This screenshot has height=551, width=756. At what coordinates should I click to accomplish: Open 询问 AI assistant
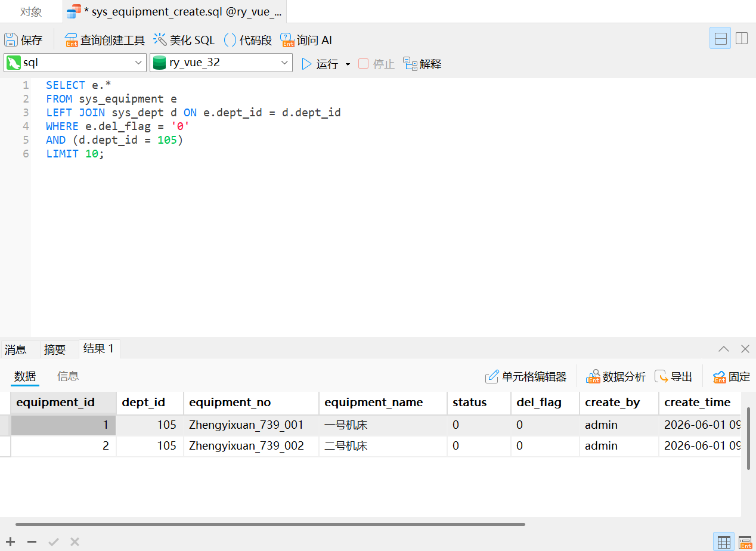pos(306,40)
